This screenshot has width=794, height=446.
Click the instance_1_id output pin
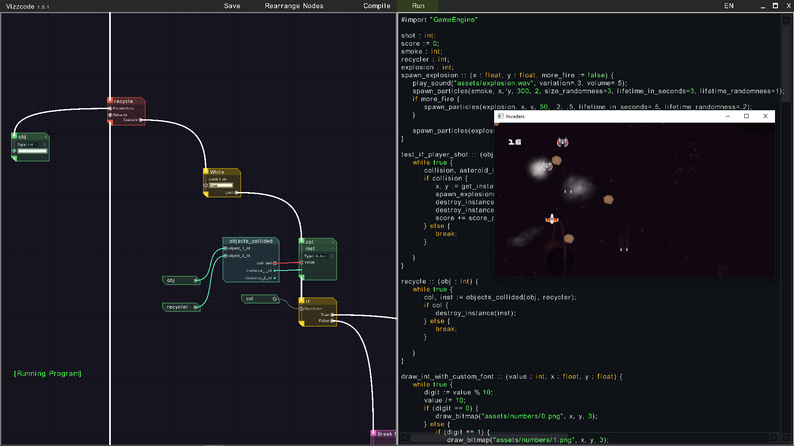coord(275,270)
